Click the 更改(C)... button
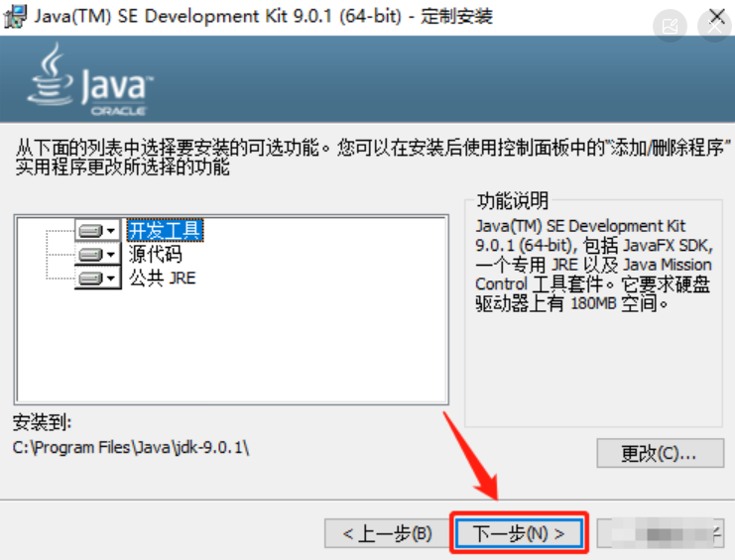The width and height of the screenshot is (735, 560). coord(660,453)
